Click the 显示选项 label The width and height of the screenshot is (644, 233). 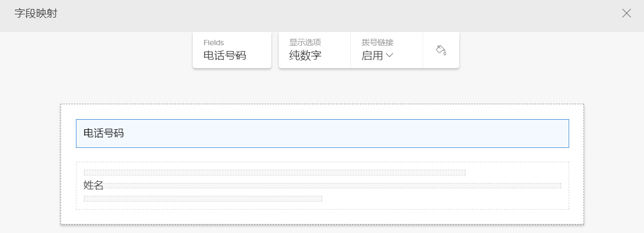305,43
